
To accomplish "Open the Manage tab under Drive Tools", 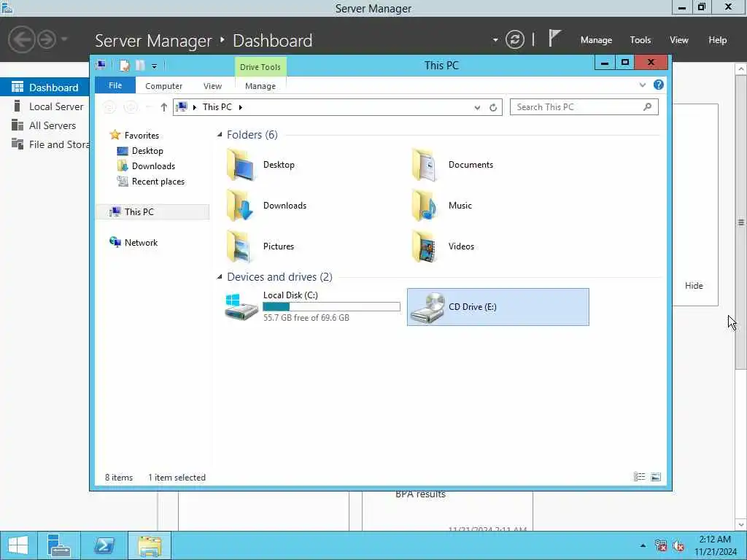I will click(x=260, y=86).
